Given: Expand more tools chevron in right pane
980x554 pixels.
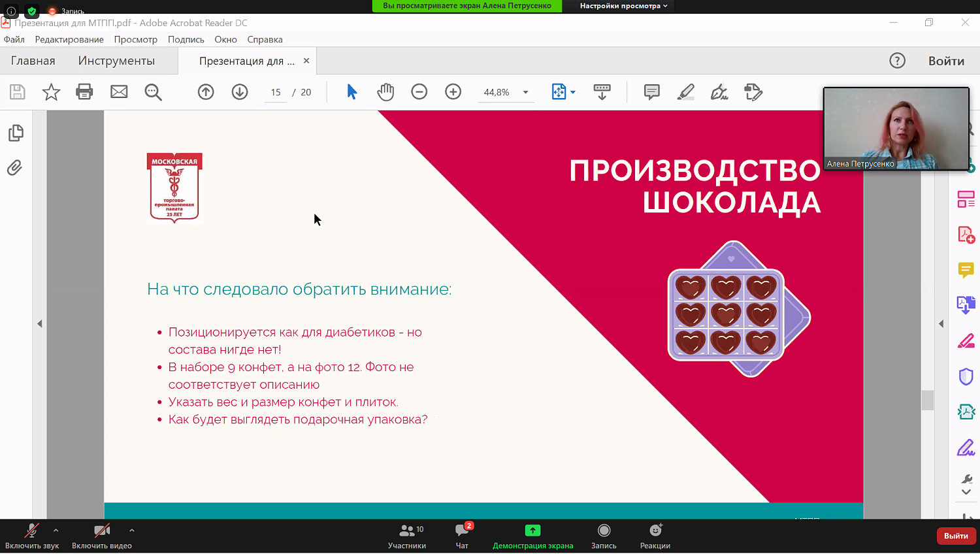Looking at the screenshot, I should pyautogui.click(x=966, y=492).
